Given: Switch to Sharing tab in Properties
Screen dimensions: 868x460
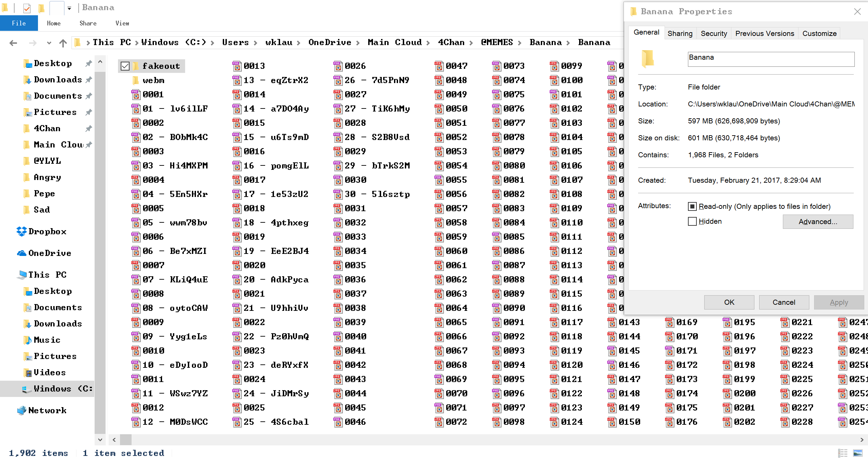Looking at the screenshot, I should click(680, 34).
